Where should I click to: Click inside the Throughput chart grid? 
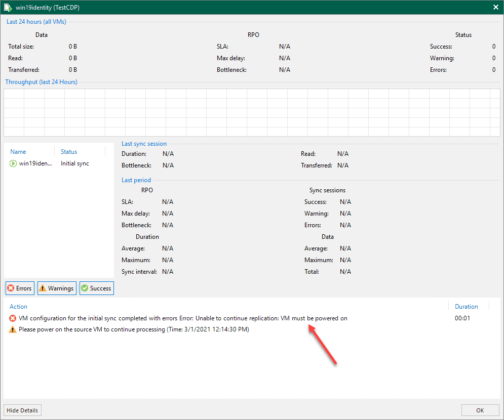click(x=252, y=112)
